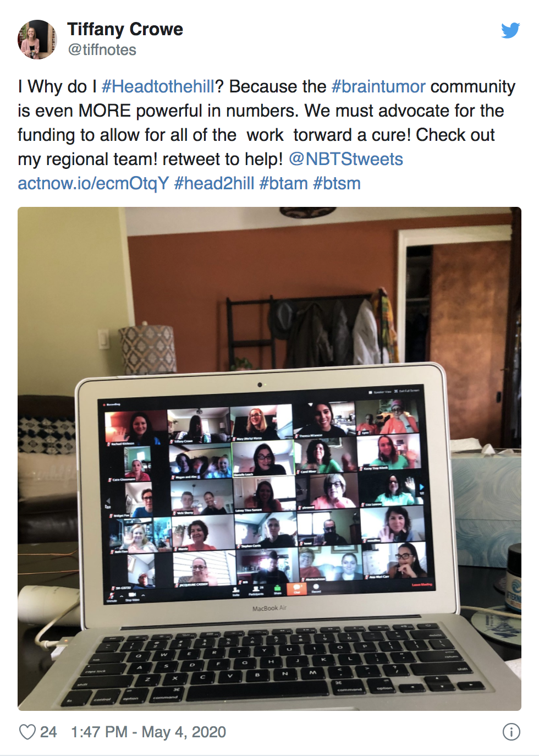
Task: Open the #Headtothehill hashtag
Action: [158, 86]
